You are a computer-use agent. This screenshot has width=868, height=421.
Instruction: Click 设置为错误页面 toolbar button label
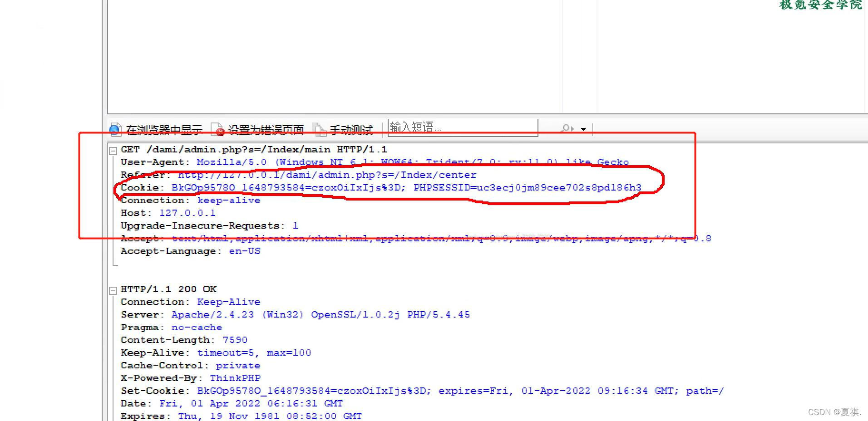[266, 130]
